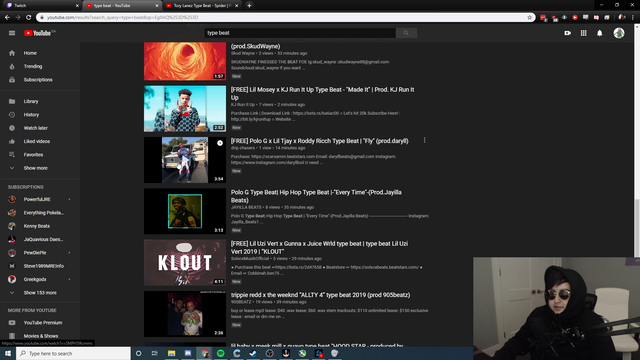The width and height of the screenshot is (640, 360).
Task: Open the notifications bell
Action: (600, 33)
